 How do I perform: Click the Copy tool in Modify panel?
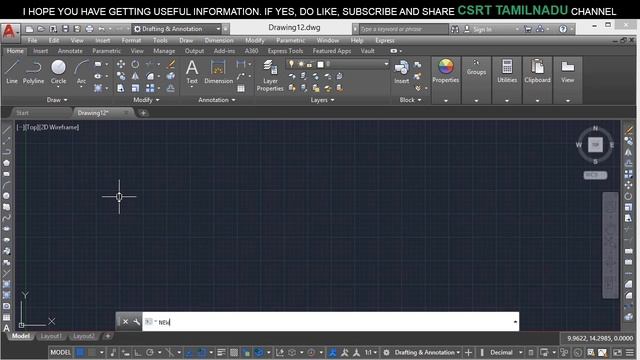point(121,76)
